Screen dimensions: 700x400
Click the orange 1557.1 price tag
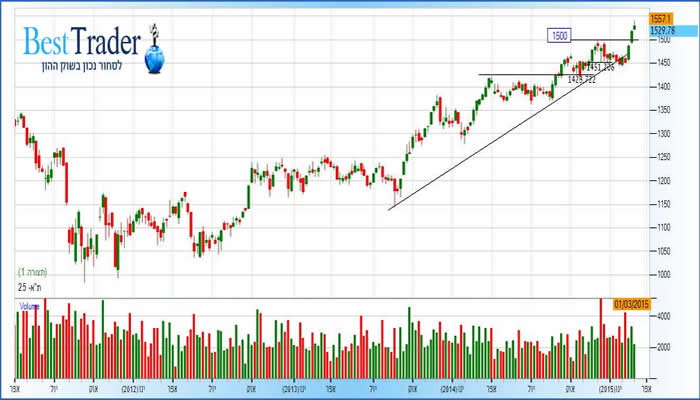(660, 19)
